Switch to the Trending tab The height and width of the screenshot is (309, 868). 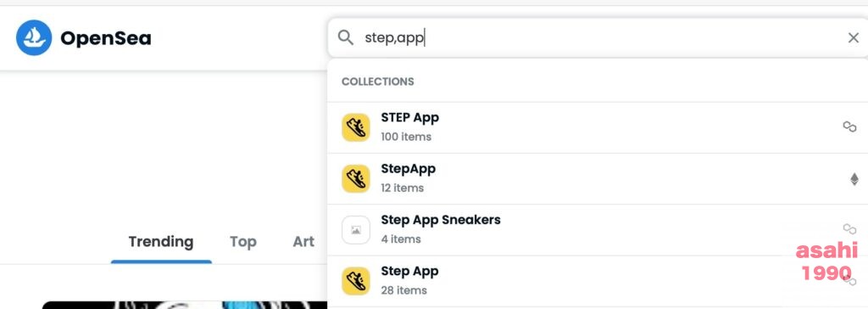161,242
